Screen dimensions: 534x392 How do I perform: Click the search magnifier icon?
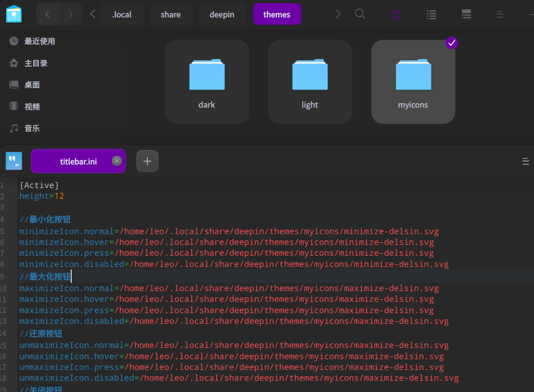(360, 14)
